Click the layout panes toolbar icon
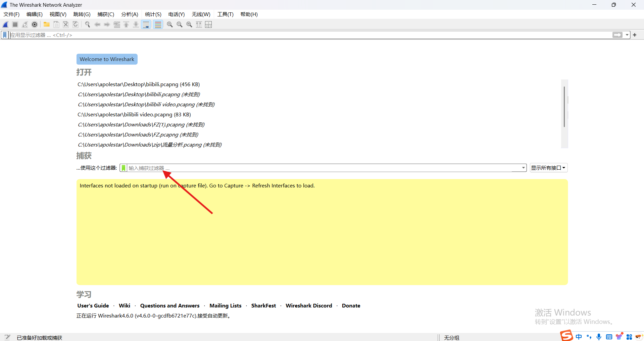644x341 pixels. (x=208, y=24)
